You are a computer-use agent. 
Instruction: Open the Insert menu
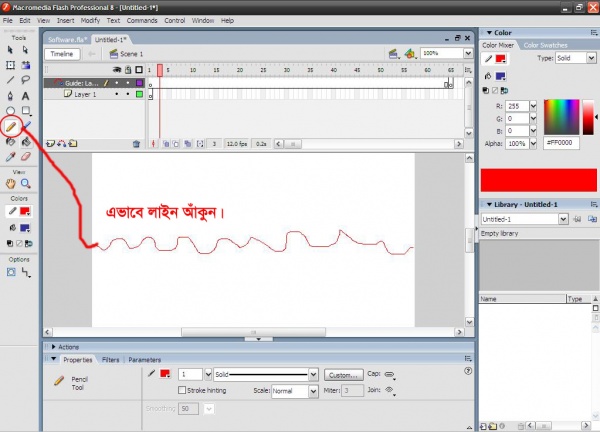pyautogui.click(x=65, y=21)
